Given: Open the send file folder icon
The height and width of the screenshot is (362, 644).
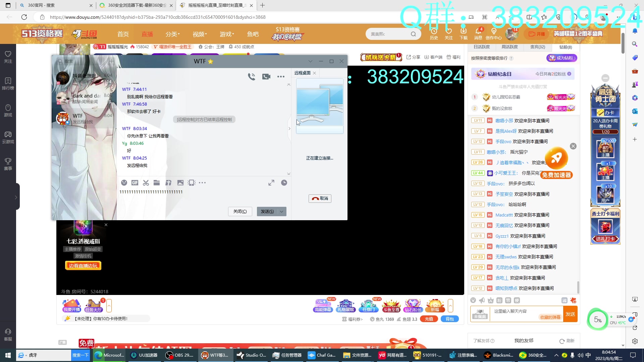Looking at the screenshot, I should (157, 183).
